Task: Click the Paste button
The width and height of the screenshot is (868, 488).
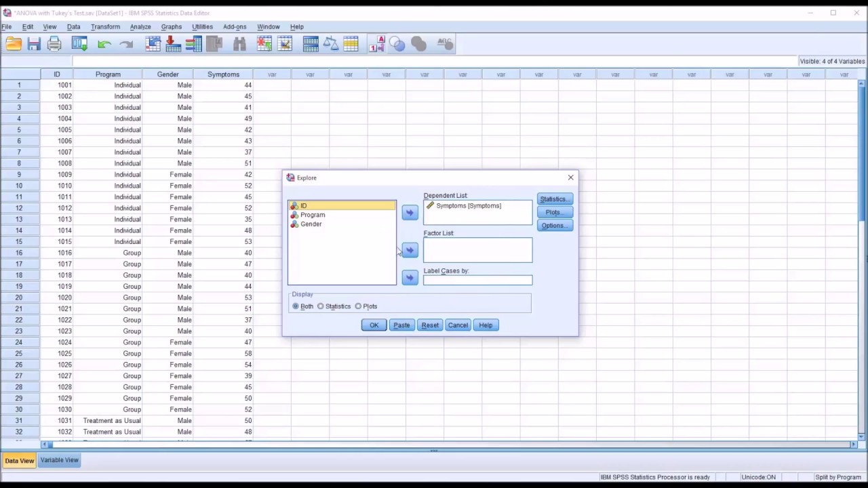Action: pos(401,325)
